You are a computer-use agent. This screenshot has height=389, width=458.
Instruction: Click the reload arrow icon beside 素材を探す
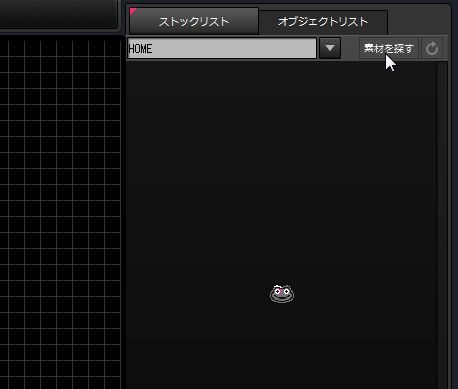click(x=432, y=49)
